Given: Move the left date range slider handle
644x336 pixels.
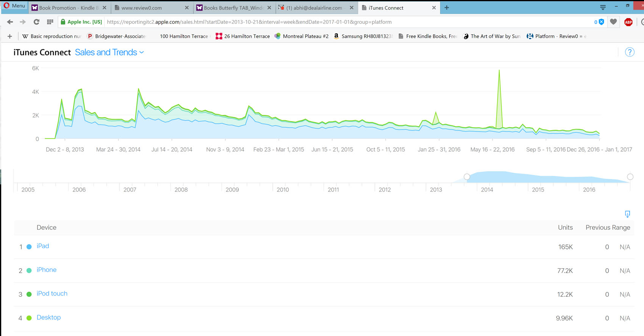Looking at the screenshot, I should click(467, 177).
